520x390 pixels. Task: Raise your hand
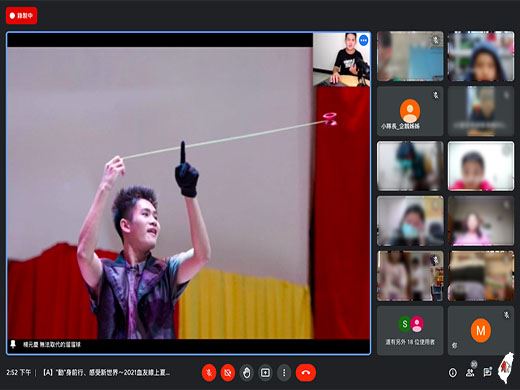[x=247, y=372]
